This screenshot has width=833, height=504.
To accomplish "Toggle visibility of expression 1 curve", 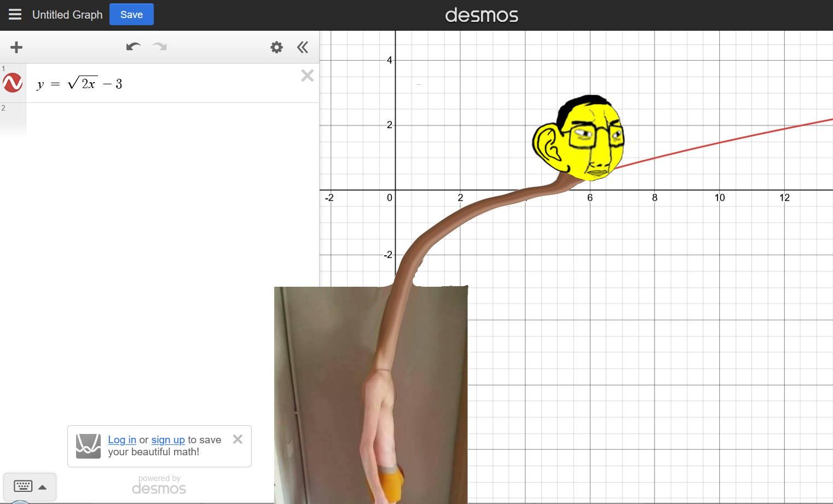I will point(13,83).
